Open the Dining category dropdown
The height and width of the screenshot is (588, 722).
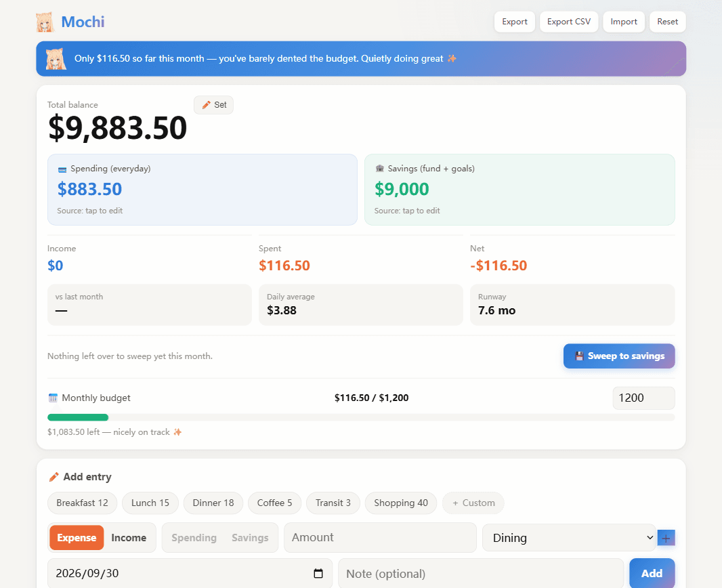tap(569, 538)
